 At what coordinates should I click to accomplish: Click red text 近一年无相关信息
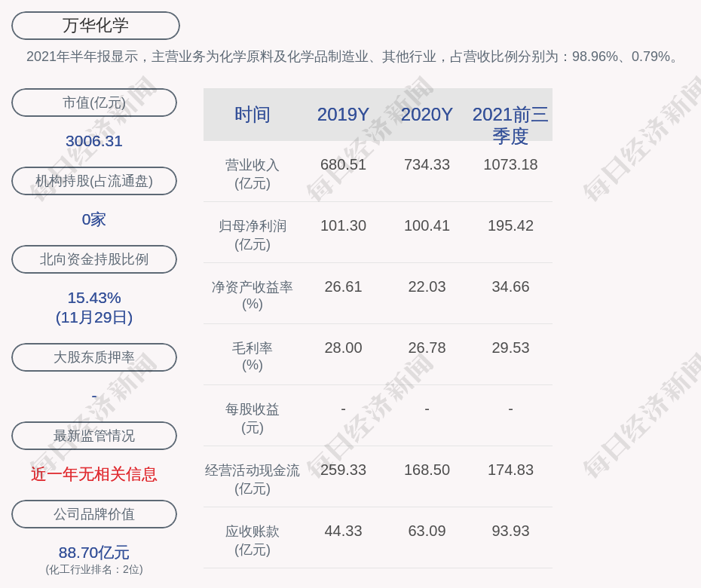[94, 474]
